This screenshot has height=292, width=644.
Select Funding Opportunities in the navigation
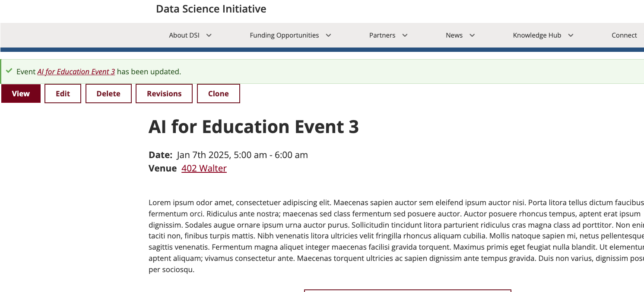coord(284,35)
